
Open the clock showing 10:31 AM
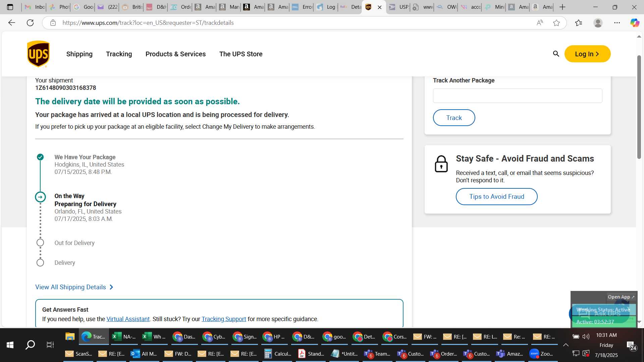pos(606,335)
